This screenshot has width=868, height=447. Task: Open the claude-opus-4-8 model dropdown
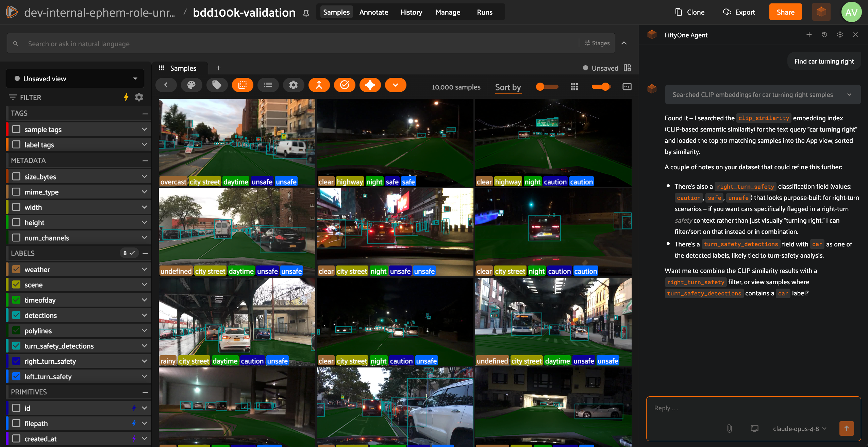[x=800, y=429]
